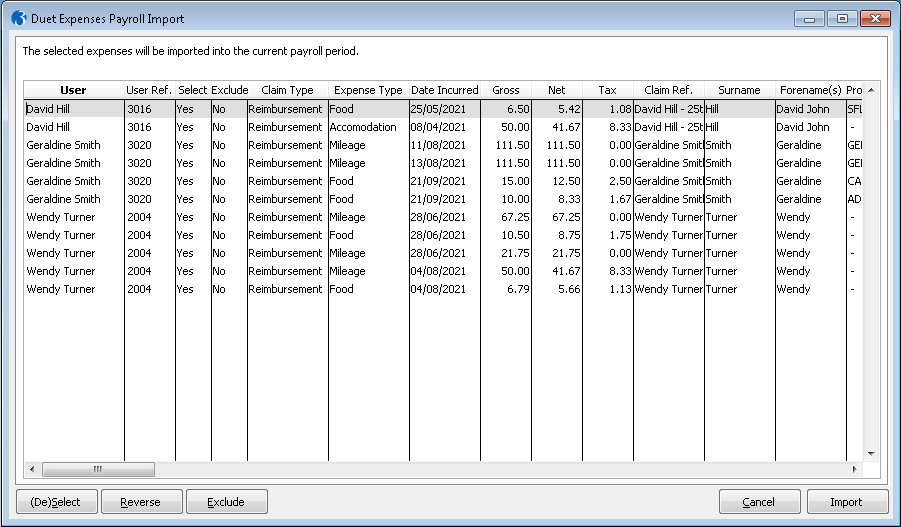Viewport: 901px width, 527px height.
Task: Click the net 21.75 cell
Action: coord(557,253)
